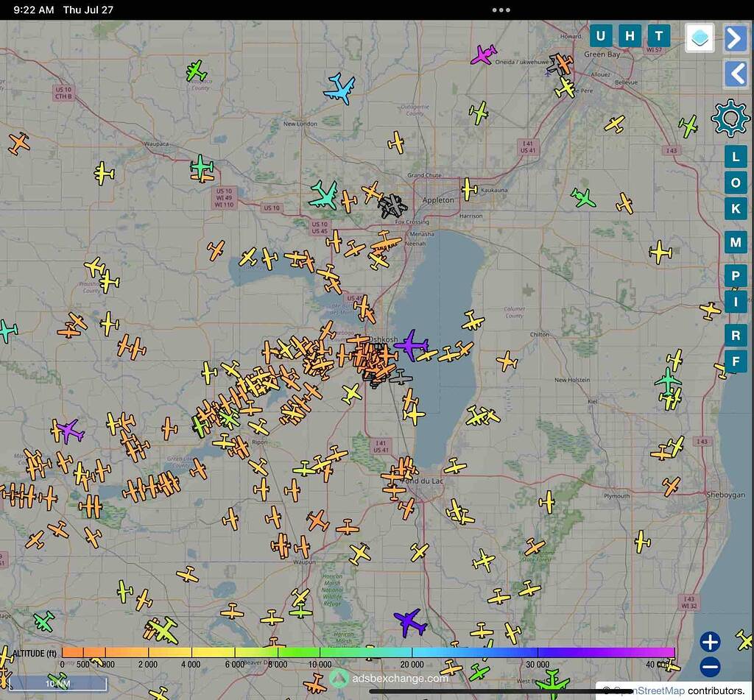754x700 pixels.
Task: Toggle the L labels button
Action: pyautogui.click(x=735, y=157)
